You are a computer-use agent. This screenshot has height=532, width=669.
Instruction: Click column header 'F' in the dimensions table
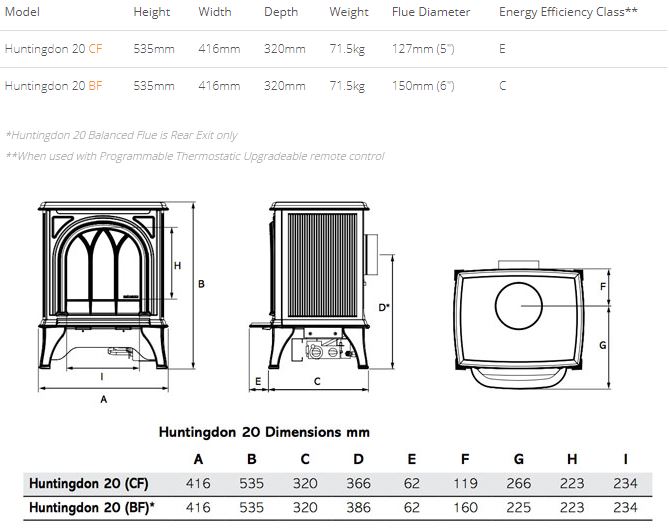tap(465, 459)
